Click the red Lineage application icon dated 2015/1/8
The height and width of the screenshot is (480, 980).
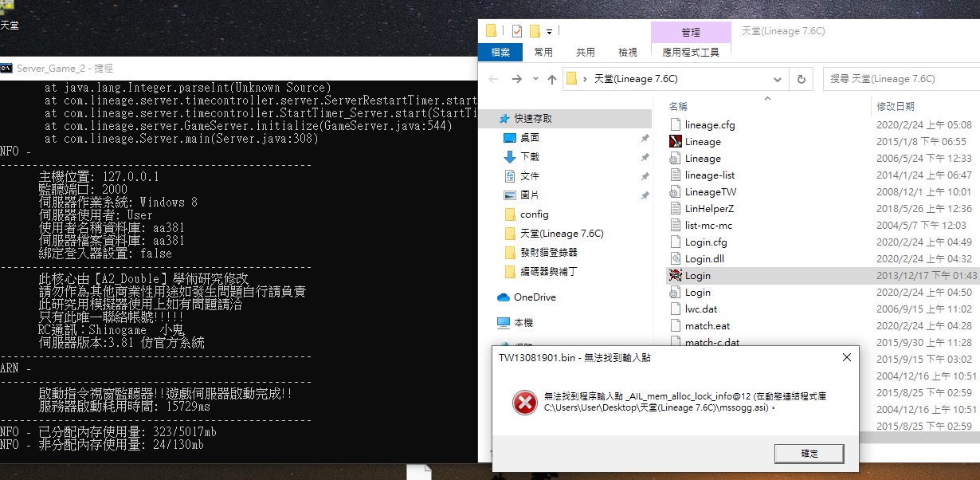coord(675,141)
